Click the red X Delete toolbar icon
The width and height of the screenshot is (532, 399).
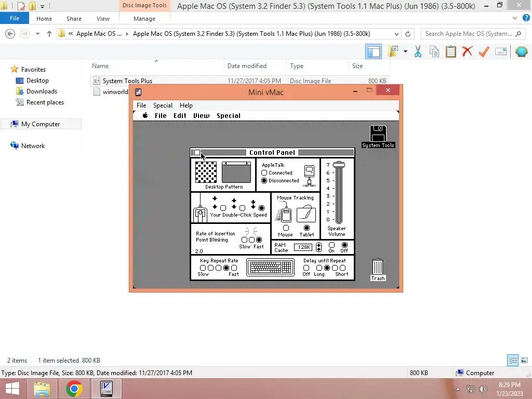point(467,51)
